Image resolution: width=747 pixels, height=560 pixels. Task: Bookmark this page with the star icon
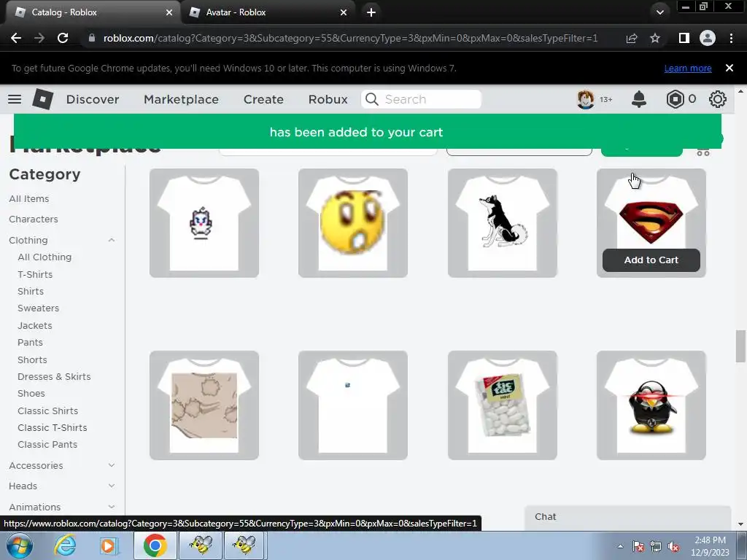[x=655, y=38]
